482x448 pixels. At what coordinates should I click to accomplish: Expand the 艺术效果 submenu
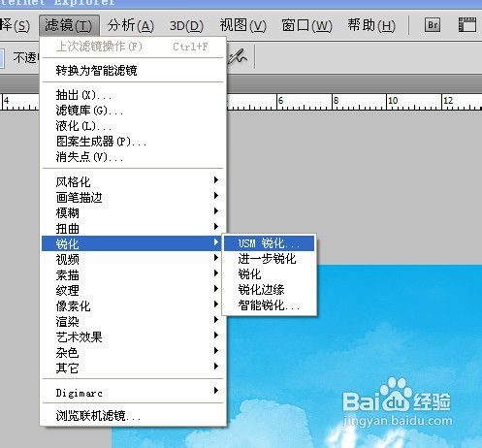133,336
